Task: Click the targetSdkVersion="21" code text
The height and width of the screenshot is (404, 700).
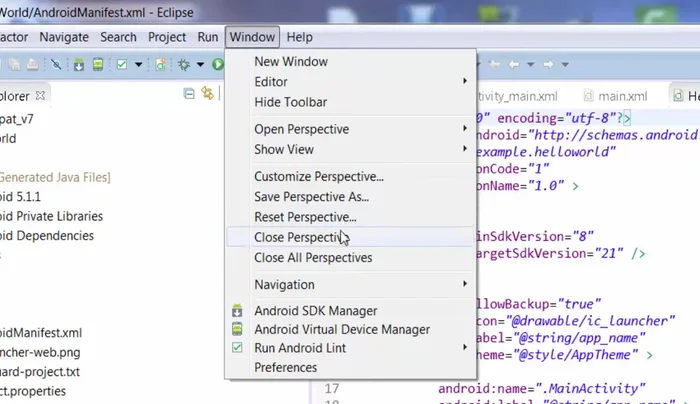Action: 550,254
